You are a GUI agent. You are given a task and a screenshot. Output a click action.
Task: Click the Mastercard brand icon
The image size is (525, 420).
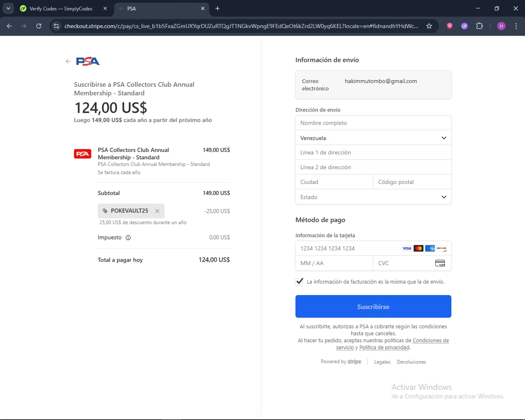(418, 248)
